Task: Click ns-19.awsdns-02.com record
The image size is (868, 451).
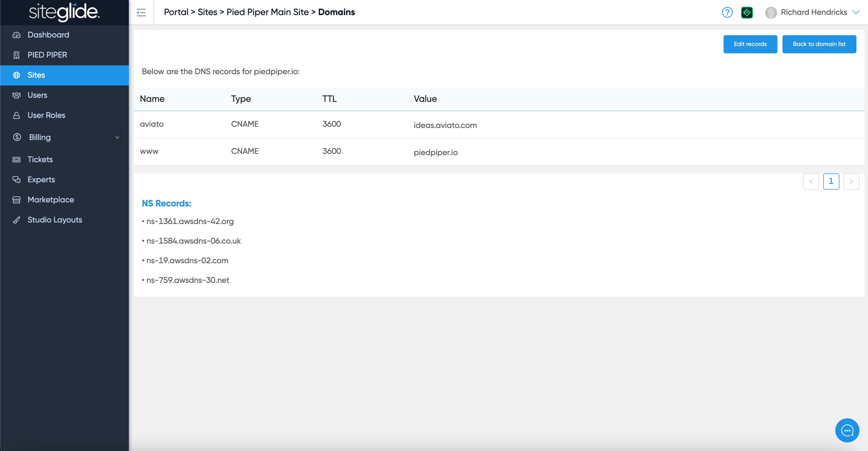Action: pyautogui.click(x=187, y=260)
